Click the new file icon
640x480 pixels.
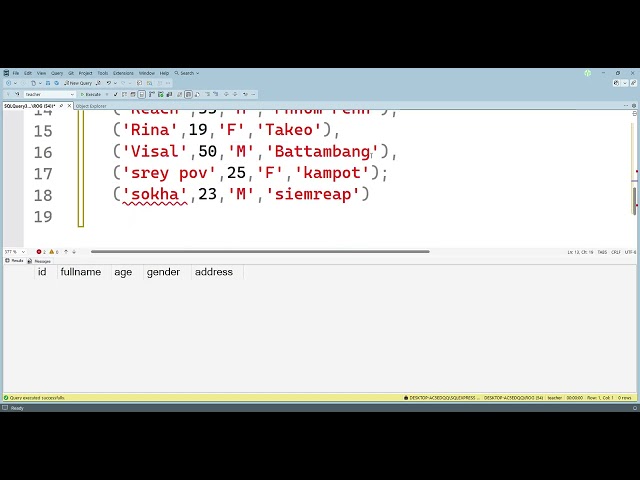tap(33, 83)
